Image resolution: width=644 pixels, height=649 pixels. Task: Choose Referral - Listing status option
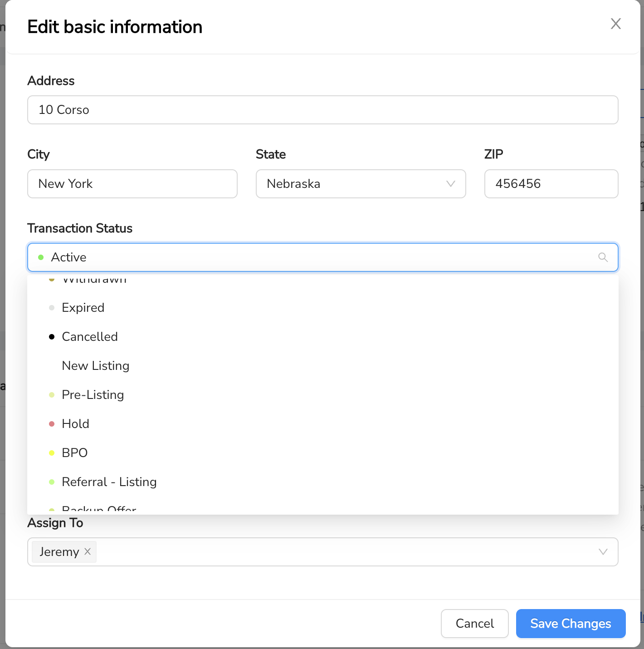coord(323,482)
